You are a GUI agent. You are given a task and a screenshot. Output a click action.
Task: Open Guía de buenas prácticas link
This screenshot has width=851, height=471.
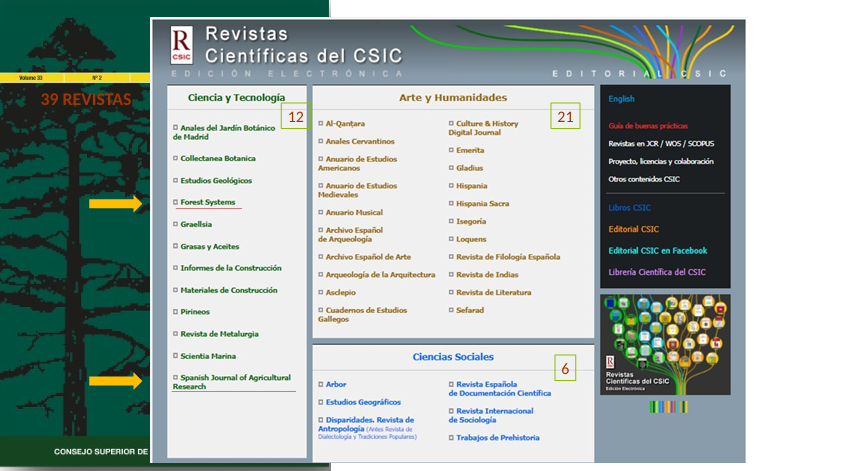click(647, 126)
